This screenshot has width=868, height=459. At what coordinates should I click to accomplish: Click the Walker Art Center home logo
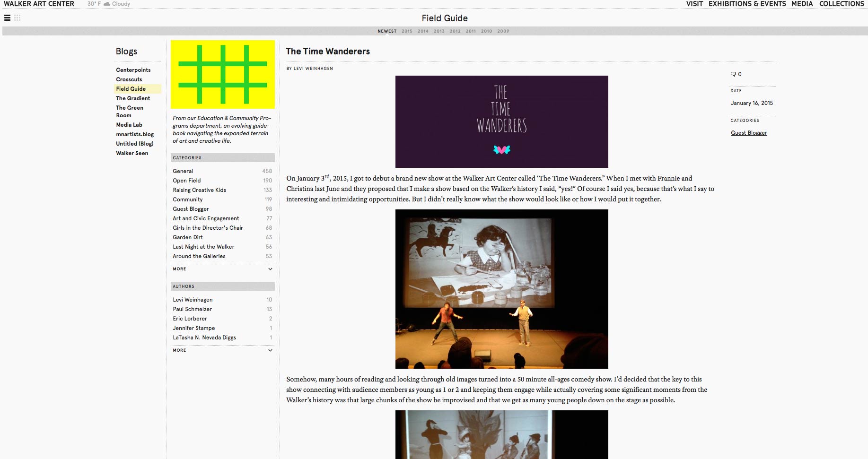coord(39,4)
